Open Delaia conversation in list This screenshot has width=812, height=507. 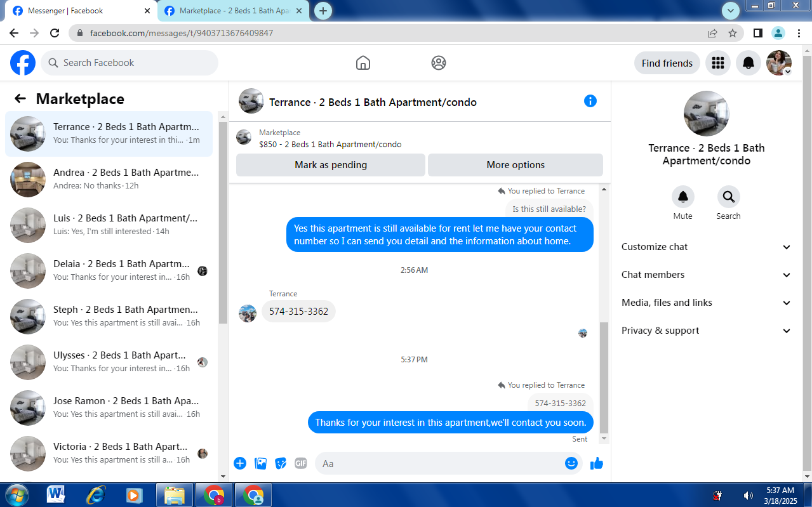pyautogui.click(x=109, y=271)
